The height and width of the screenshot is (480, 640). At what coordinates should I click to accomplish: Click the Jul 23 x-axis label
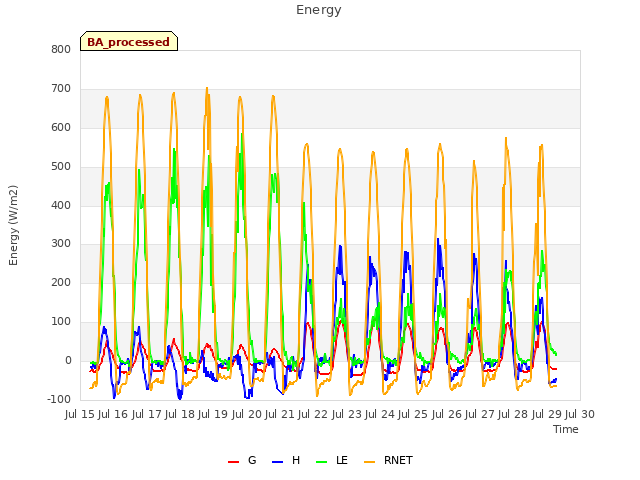point(347,414)
